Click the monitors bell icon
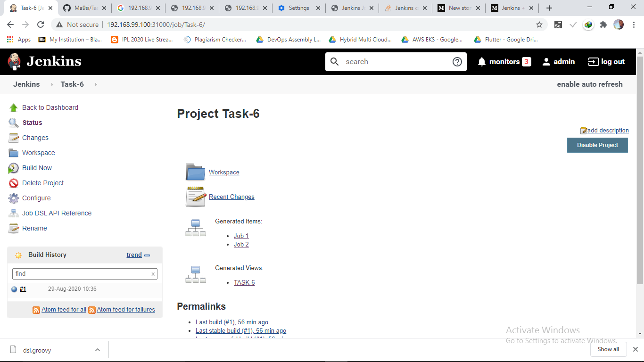This screenshot has width=644, height=362. pos(481,62)
